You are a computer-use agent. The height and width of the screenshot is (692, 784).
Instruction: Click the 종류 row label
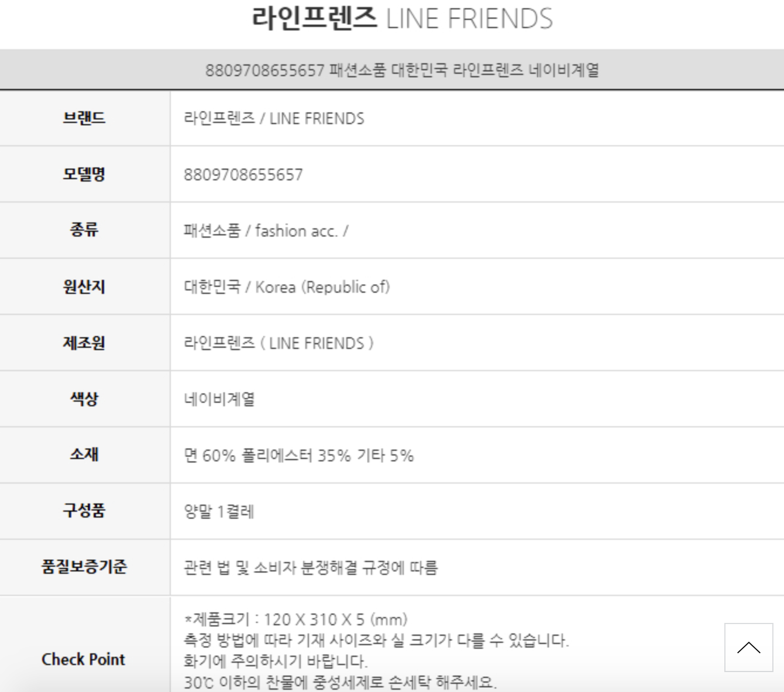[x=84, y=230]
